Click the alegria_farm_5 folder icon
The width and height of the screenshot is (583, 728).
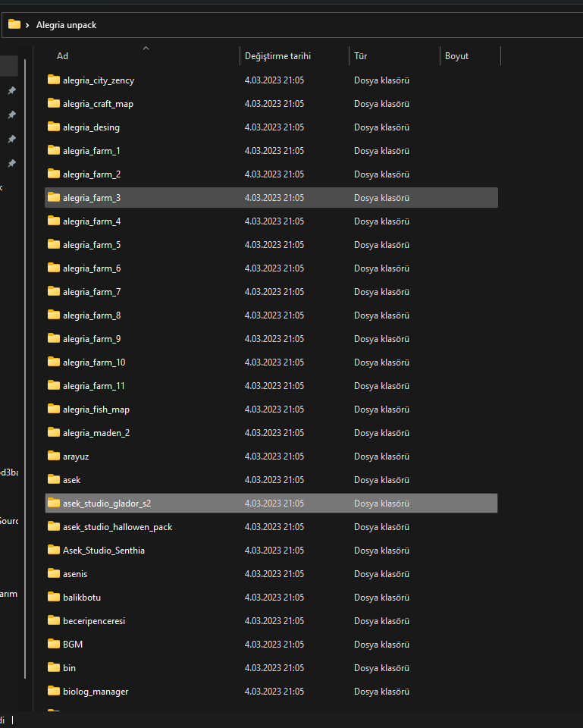tap(54, 244)
